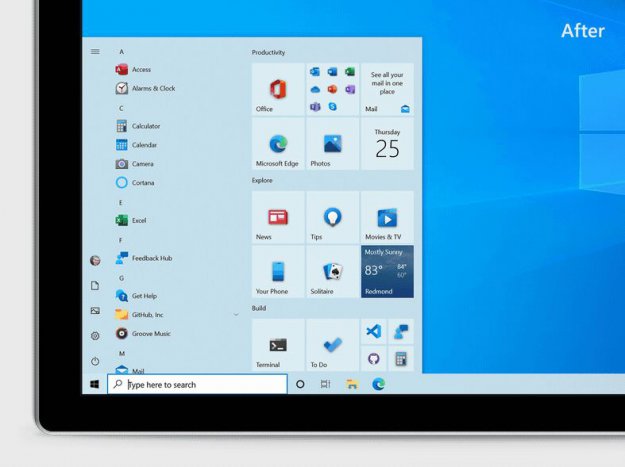625x467 pixels.
Task: Launch the Visual Studio Code small tile
Action: [x=373, y=332]
